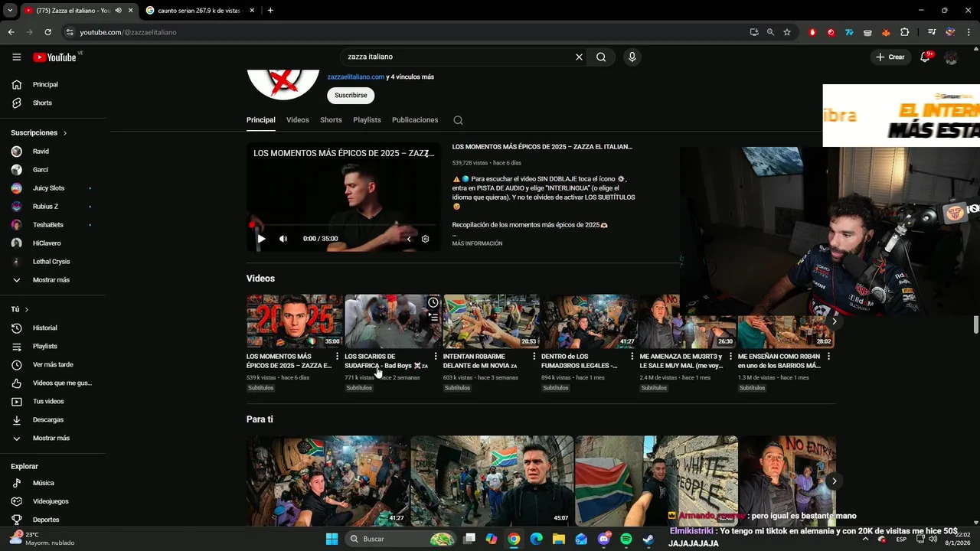This screenshot has width=980, height=551.
Task: Open featured video settings gear
Action: tap(425, 239)
